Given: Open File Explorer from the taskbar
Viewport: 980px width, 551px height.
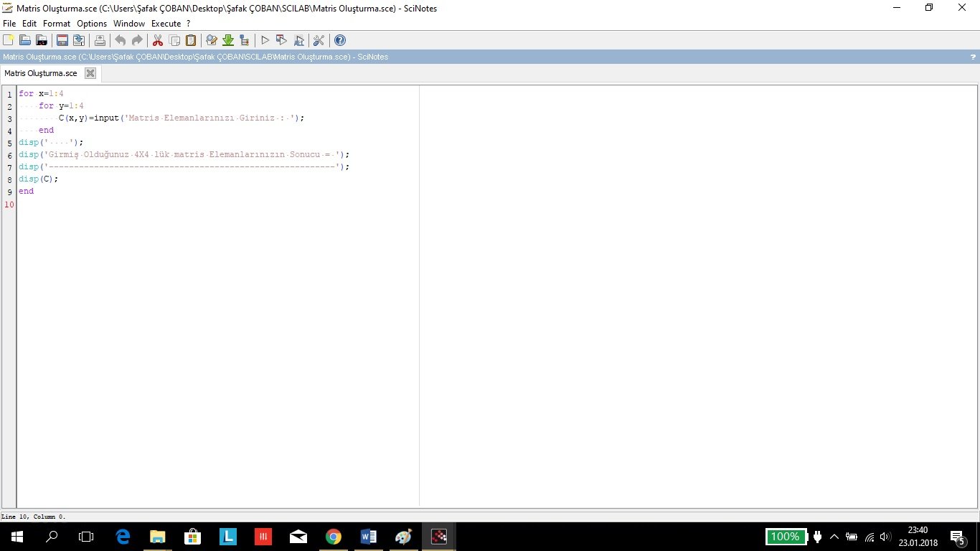Looking at the screenshot, I should pos(157,537).
